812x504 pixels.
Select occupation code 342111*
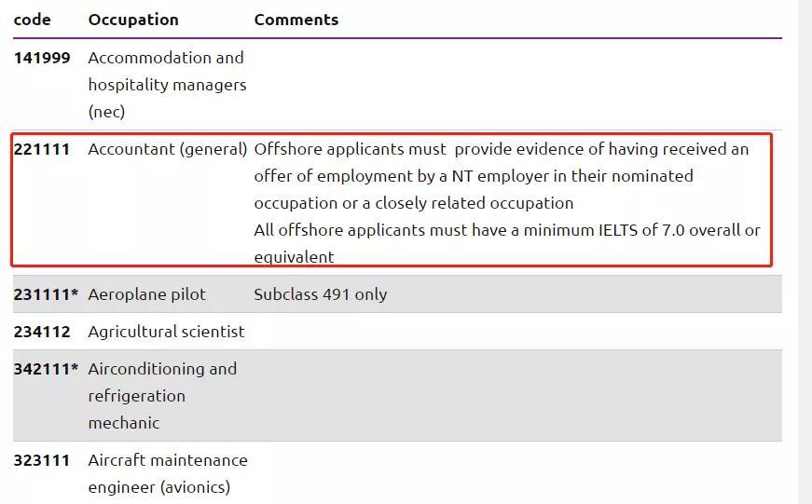click(46, 368)
